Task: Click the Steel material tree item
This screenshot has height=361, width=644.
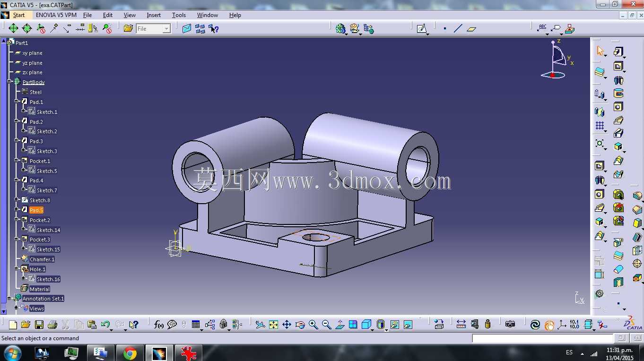Action: tap(35, 92)
